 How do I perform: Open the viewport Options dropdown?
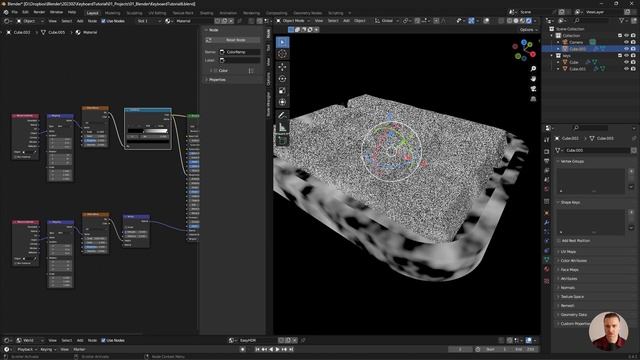coord(528,30)
